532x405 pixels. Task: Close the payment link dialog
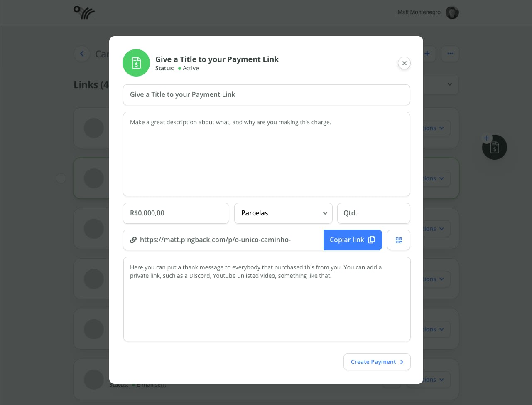click(404, 63)
